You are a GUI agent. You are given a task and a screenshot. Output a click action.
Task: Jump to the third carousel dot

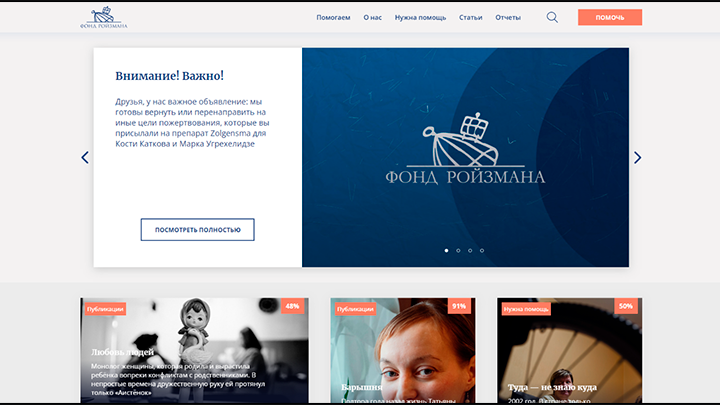470,251
